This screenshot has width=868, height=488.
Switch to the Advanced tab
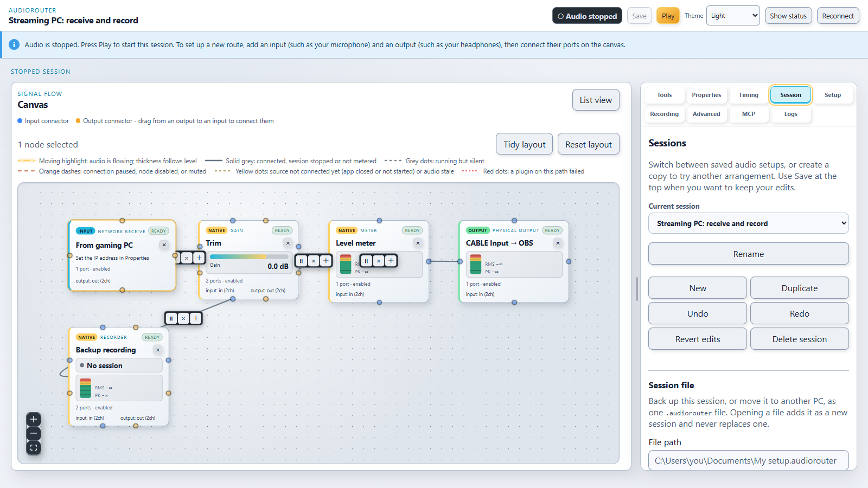(x=706, y=114)
